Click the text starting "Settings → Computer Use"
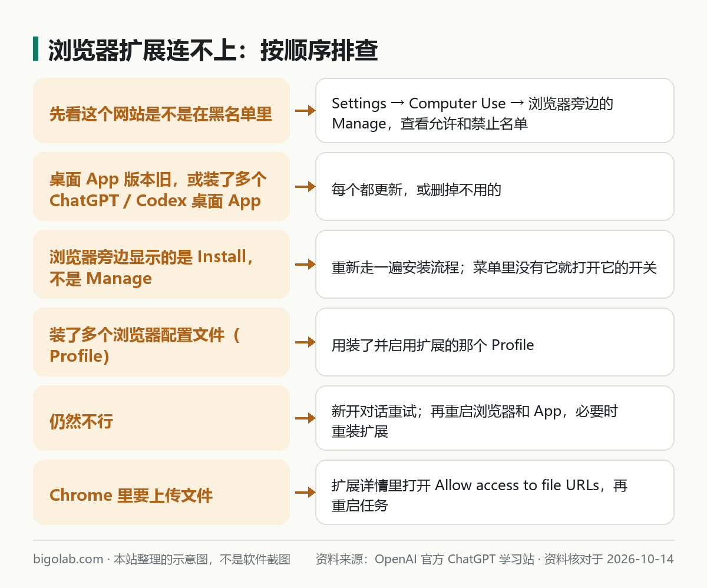Viewport: 707px width, 588px height. tap(473, 113)
